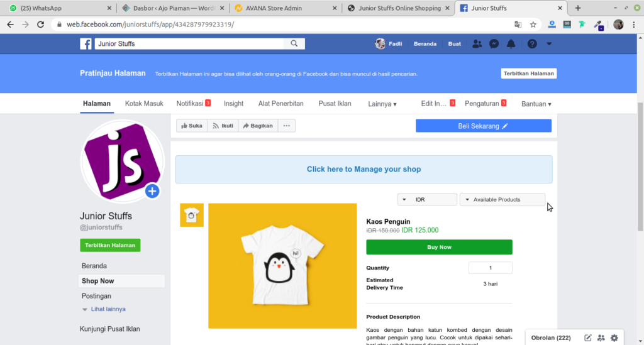Image resolution: width=644 pixels, height=345 pixels.
Task: Open Available Products dropdown
Action: point(502,199)
